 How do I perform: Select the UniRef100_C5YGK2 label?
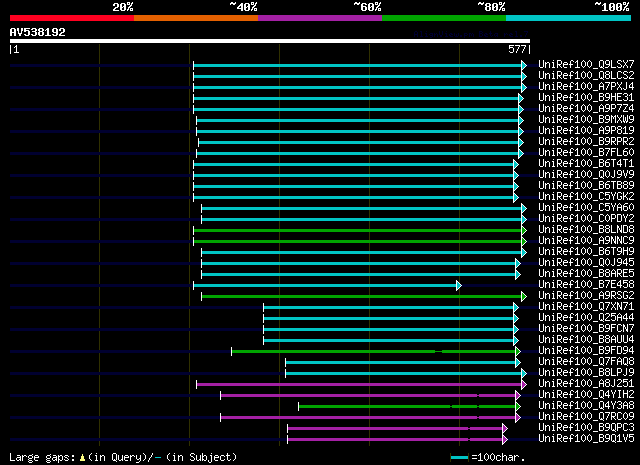586,196
